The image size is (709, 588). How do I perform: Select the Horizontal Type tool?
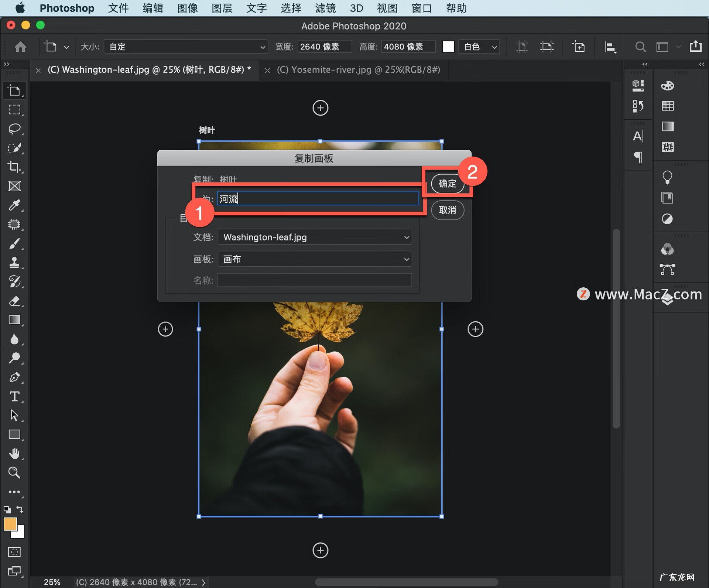(x=14, y=396)
